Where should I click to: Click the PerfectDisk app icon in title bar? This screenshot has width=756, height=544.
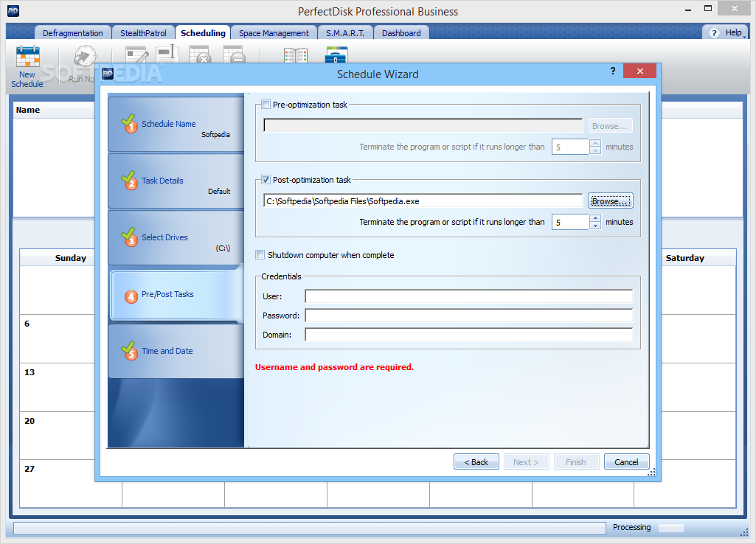point(13,11)
